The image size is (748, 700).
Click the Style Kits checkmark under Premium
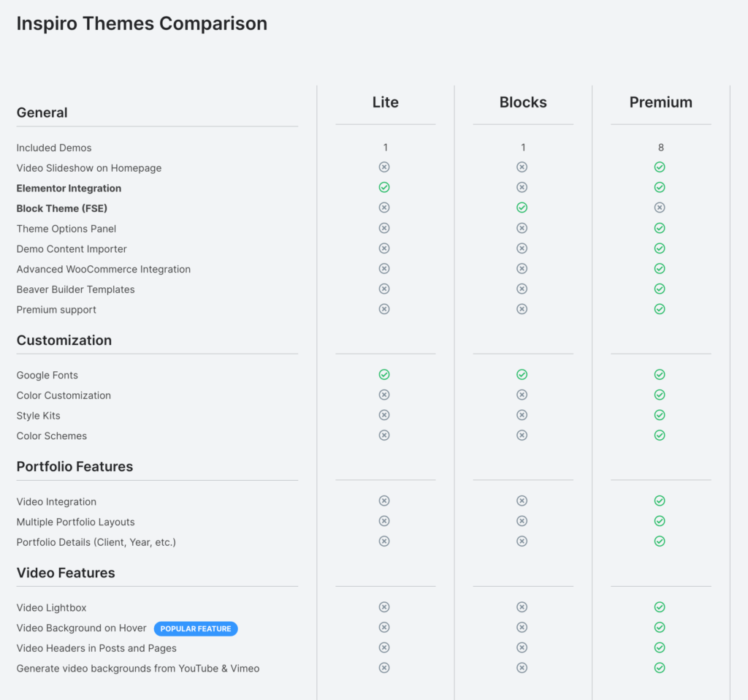(x=660, y=415)
